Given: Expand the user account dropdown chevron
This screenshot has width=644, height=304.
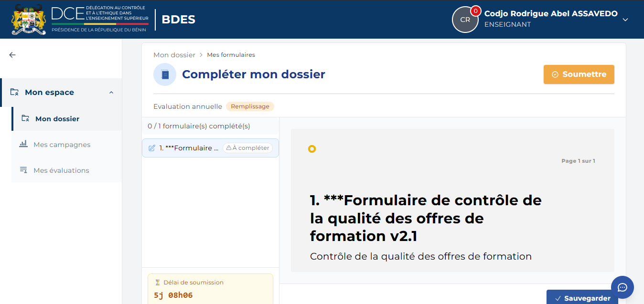Looking at the screenshot, I should tap(625, 20).
